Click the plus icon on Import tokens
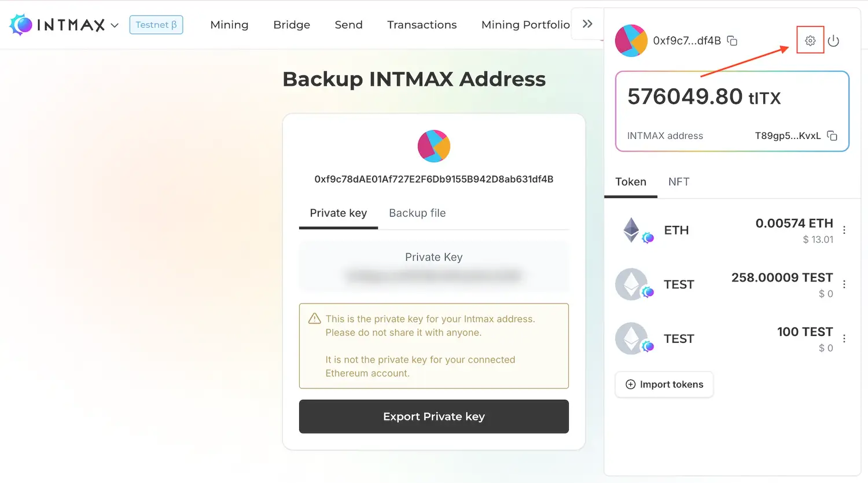This screenshot has width=868, height=483. pos(630,384)
